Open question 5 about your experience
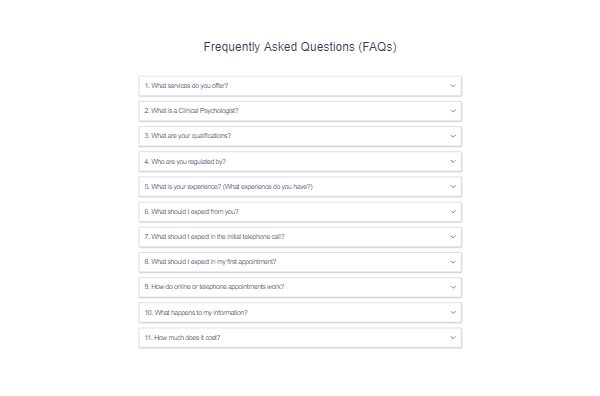600x396 pixels. pos(300,187)
